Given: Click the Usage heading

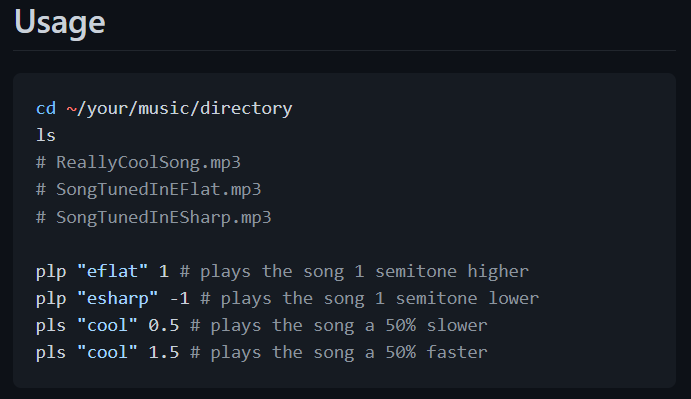Looking at the screenshot, I should click(x=60, y=22).
